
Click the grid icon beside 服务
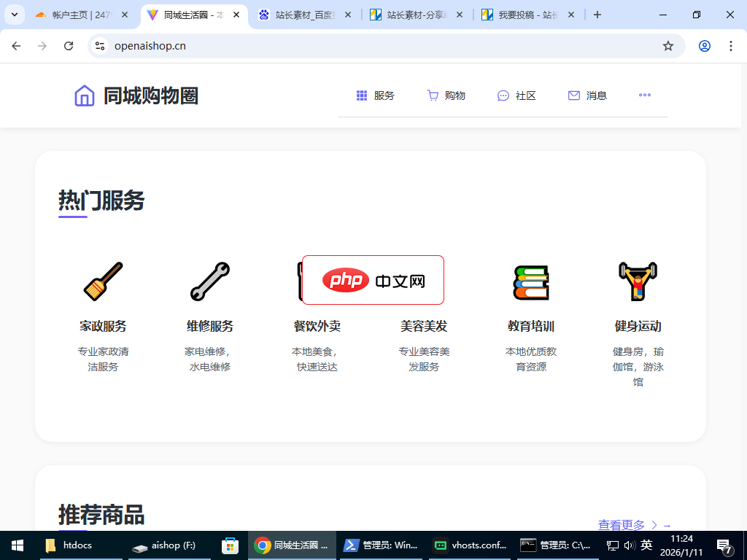(x=360, y=95)
